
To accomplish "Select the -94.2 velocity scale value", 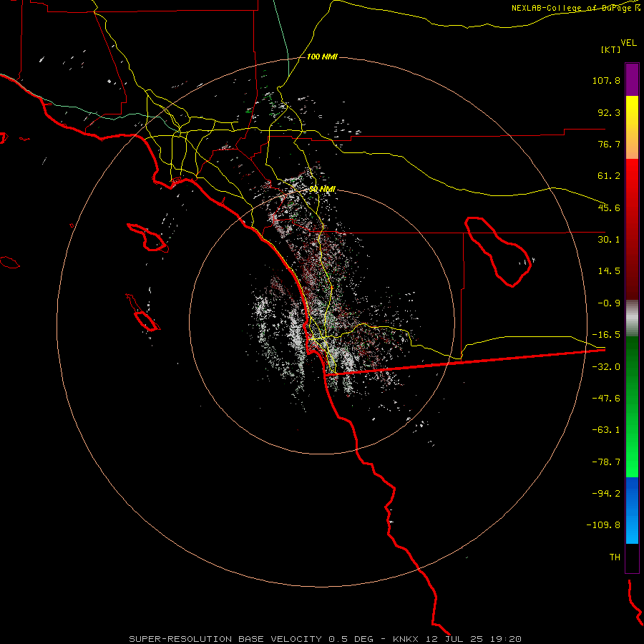I will click(x=606, y=493).
